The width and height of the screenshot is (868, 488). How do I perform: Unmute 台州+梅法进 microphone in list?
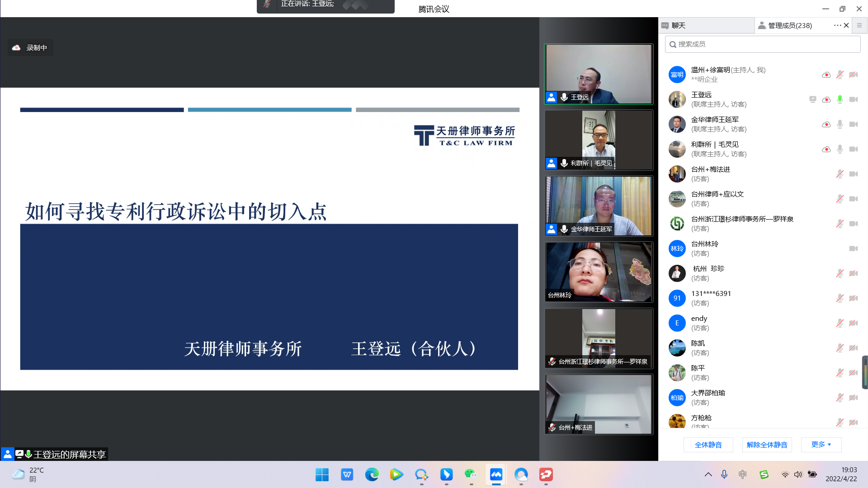click(840, 174)
